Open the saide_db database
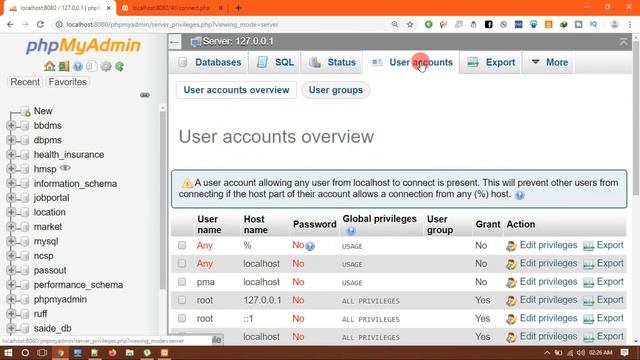Screen dimensions: 640x360 [x=52, y=328]
